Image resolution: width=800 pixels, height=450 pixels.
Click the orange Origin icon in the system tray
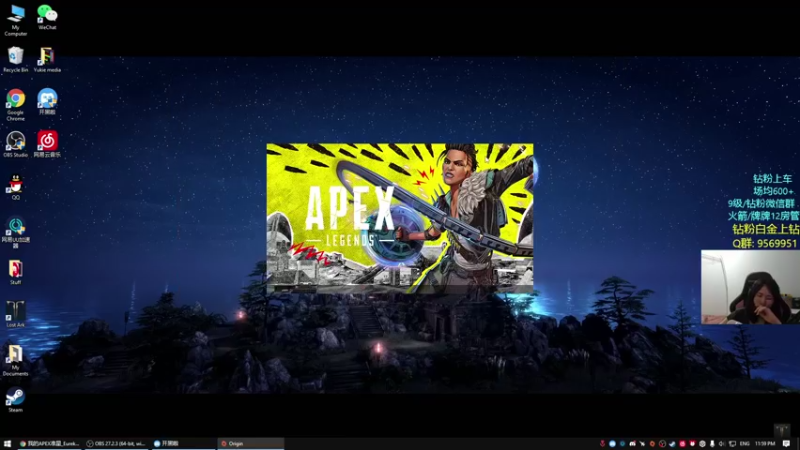click(x=653, y=444)
